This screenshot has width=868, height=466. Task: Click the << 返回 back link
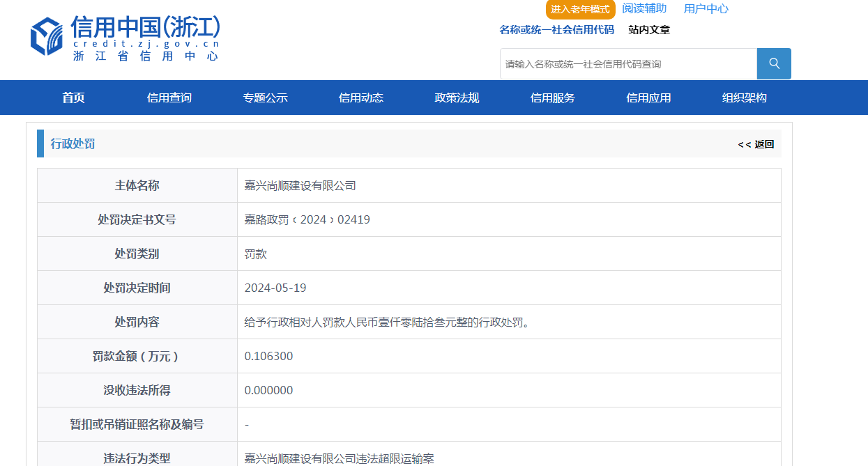[756, 144]
